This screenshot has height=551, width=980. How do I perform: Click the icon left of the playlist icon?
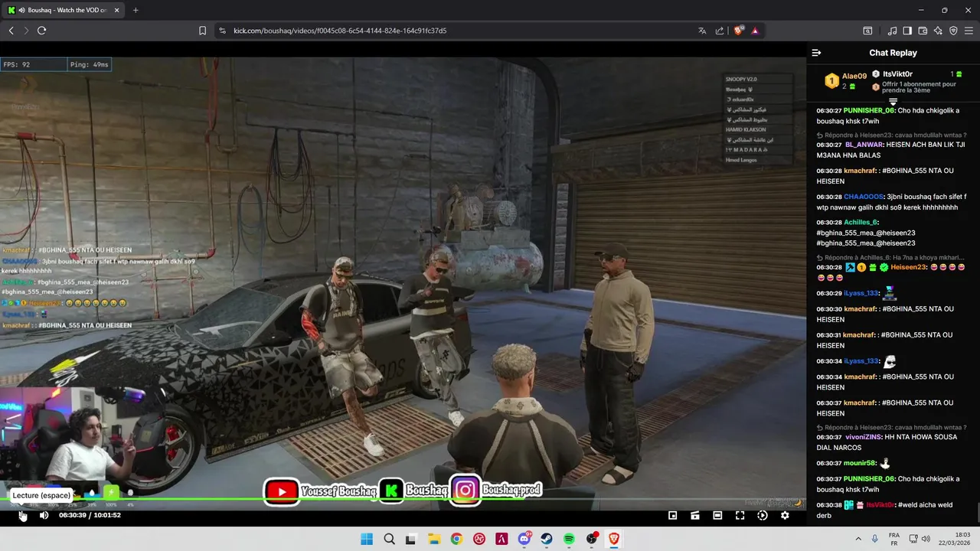click(867, 31)
